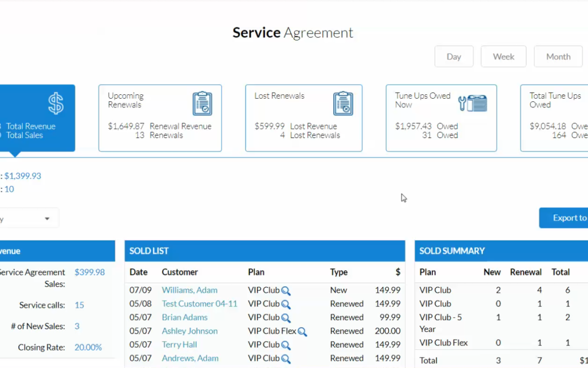The image size is (588, 368).
Task: Open the Brian Adams customer link
Action: pyautogui.click(x=185, y=317)
